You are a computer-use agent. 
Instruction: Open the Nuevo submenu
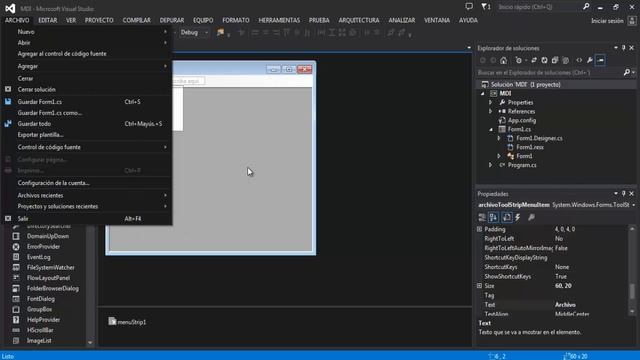coord(87,31)
